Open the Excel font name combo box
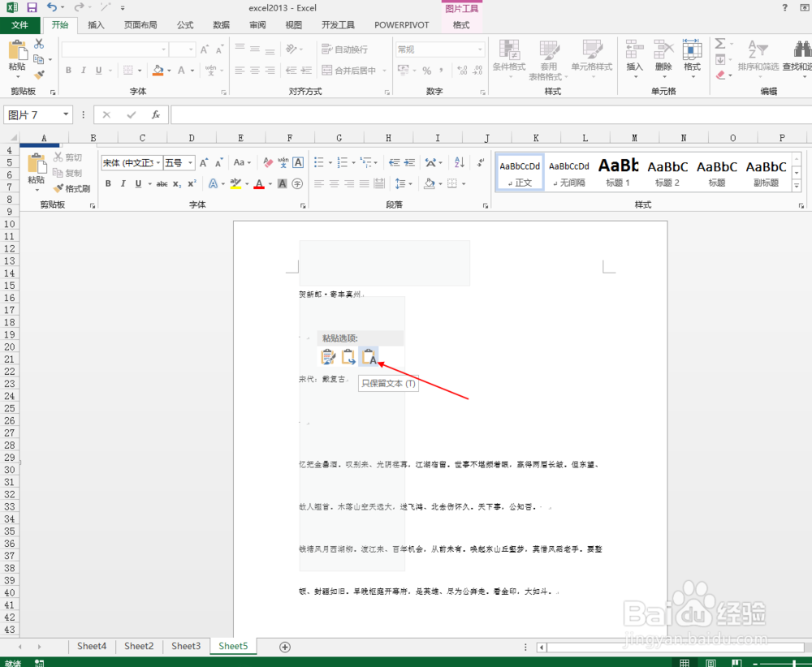812x667 pixels. 115,49
